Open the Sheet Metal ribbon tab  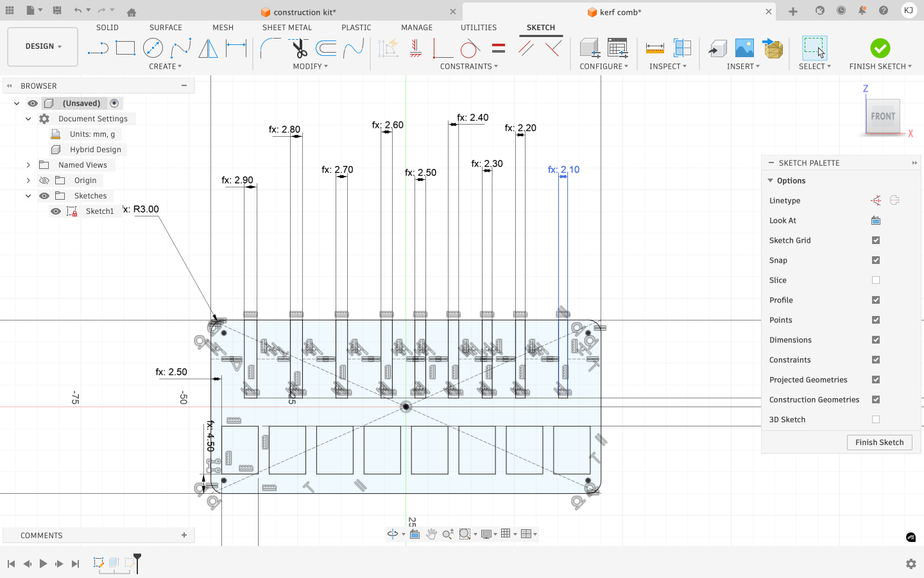[x=286, y=27]
